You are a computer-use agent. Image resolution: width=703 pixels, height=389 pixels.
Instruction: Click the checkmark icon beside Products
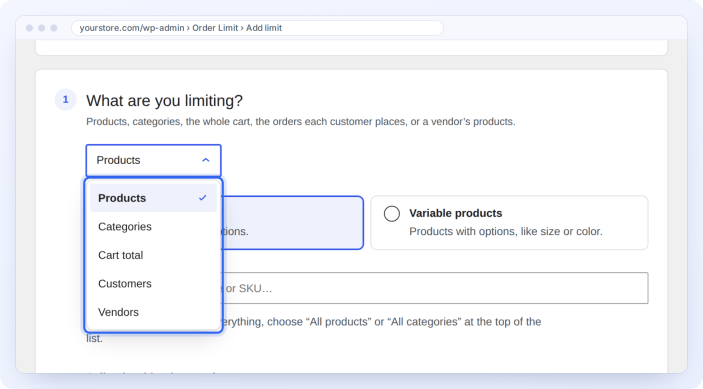[203, 198]
